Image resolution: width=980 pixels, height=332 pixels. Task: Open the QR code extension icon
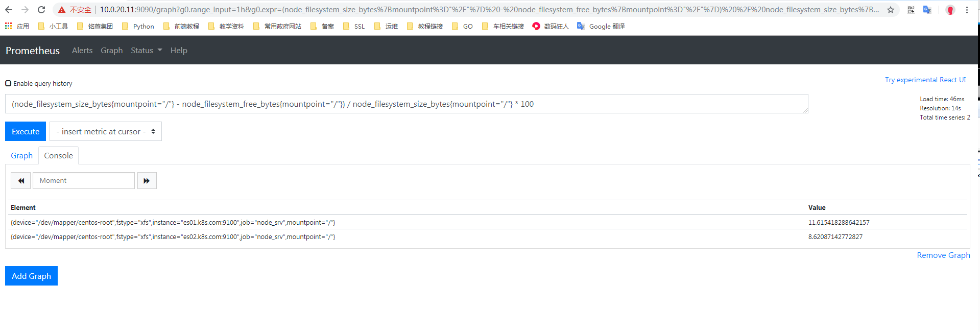click(x=911, y=10)
